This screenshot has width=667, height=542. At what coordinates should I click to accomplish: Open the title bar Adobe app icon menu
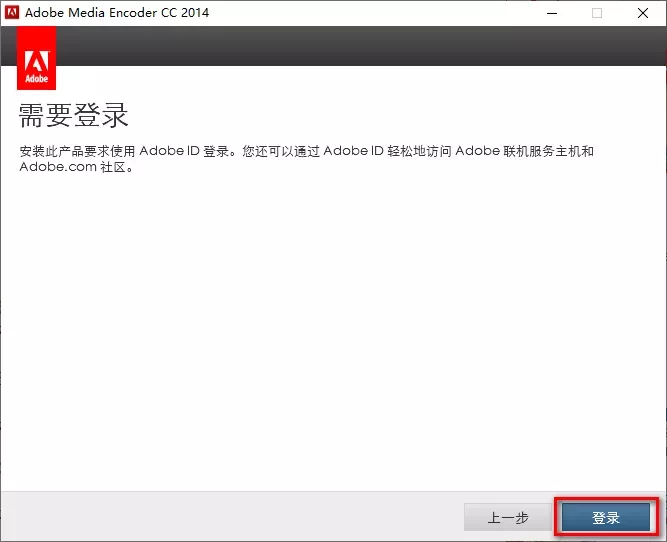pyautogui.click(x=13, y=13)
